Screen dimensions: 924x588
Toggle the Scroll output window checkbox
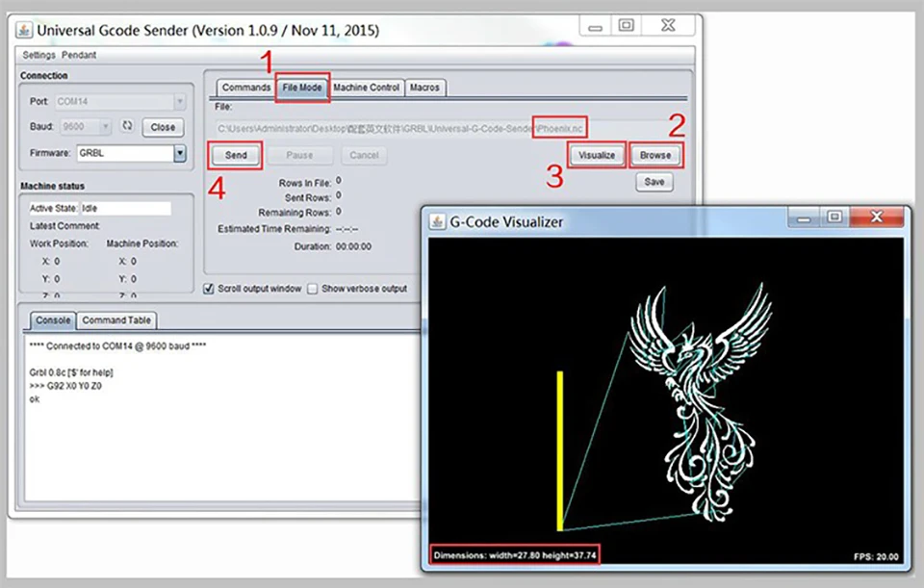coord(209,289)
